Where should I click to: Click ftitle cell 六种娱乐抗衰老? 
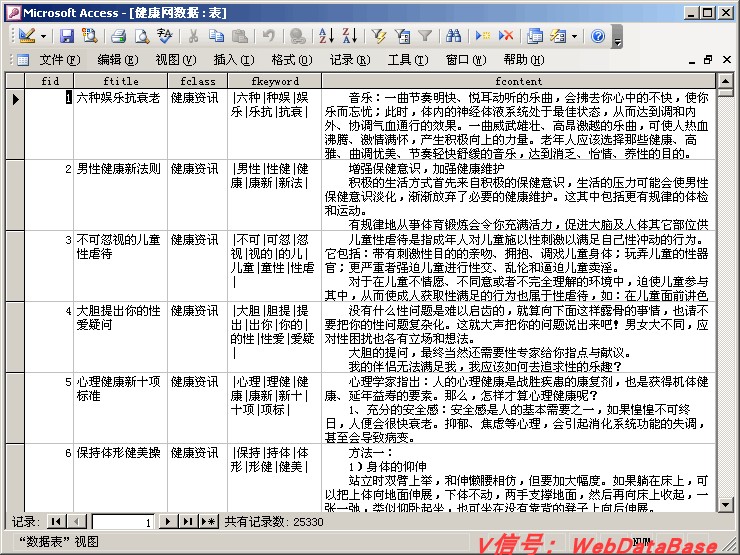tap(120, 124)
